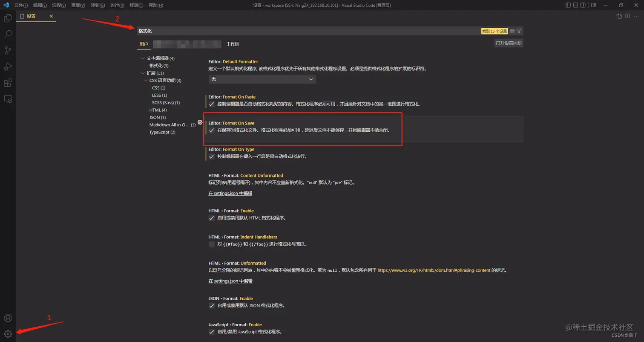Screen dimensions: 644x342
Task: Open the 转到 menu
Action: pyautogui.click(x=98, y=5)
